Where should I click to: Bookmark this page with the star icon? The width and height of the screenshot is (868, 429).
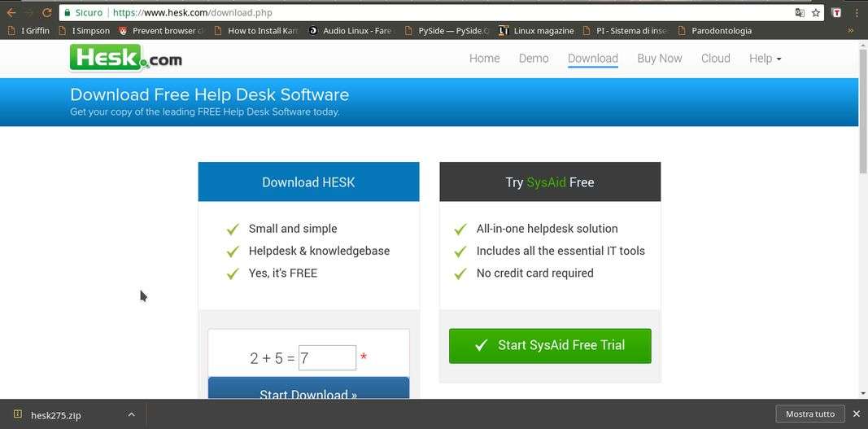point(816,12)
